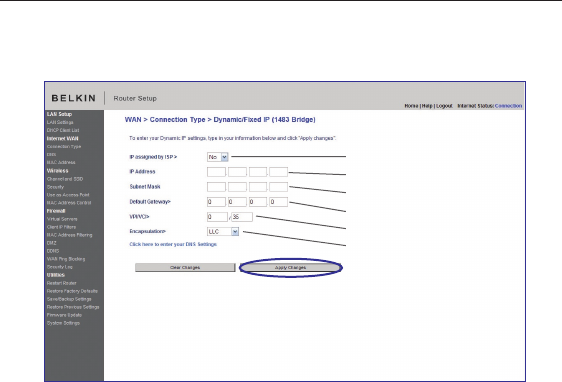Screen dimensions: 562x382
Task: Click the Utilities sidebar heading
Action: 56,275
